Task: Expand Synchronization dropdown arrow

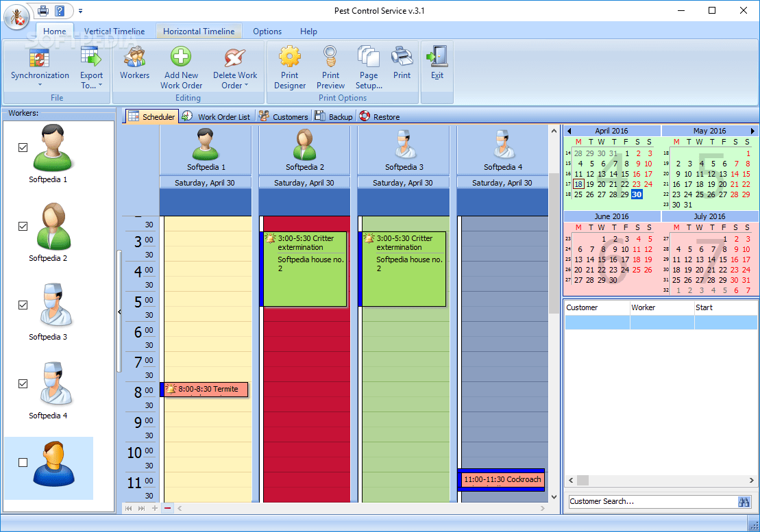Action: click(40, 85)
